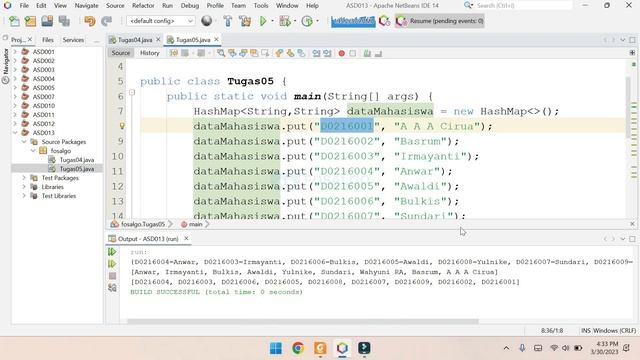Switch to the Services panel tab
640x360 pixels.
pyautogui.click(x=73, y=40)
